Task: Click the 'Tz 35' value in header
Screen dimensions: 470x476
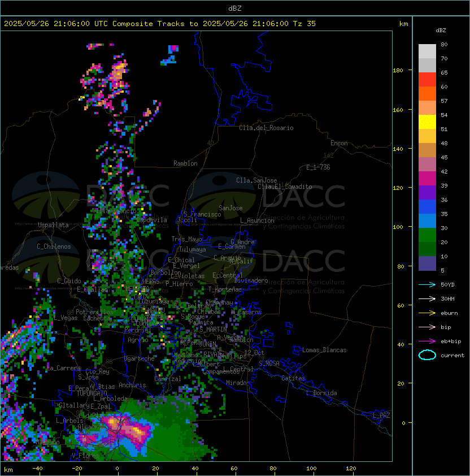Action: pos(304,24)
